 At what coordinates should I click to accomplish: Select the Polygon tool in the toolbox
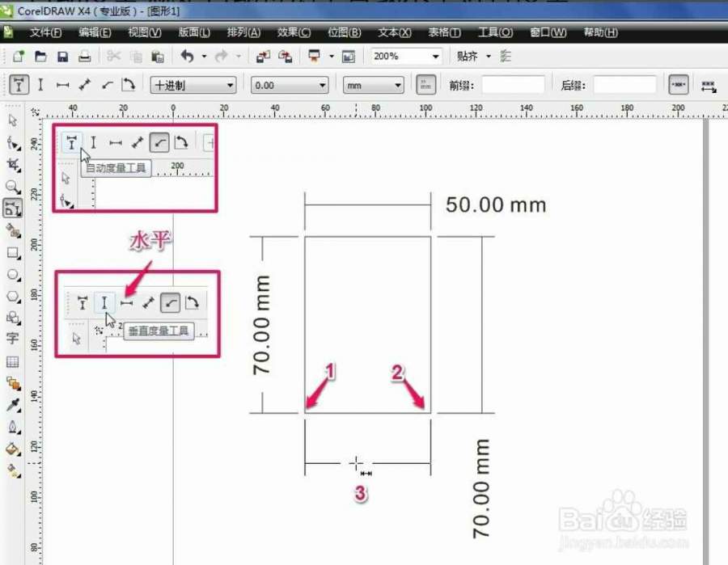coord(13,297)
